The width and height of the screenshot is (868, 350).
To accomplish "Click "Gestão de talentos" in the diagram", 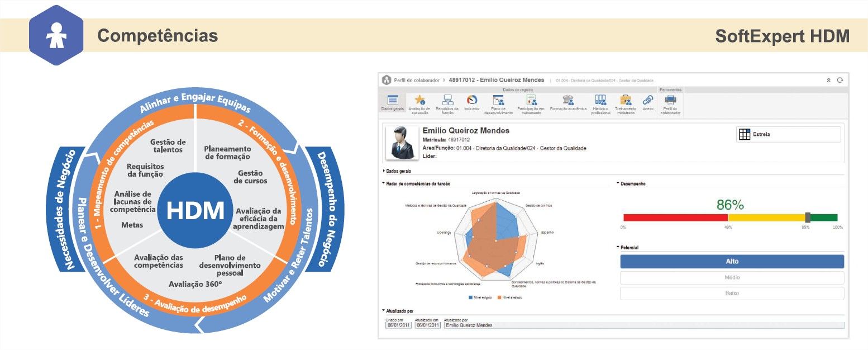I will point(168,146).
